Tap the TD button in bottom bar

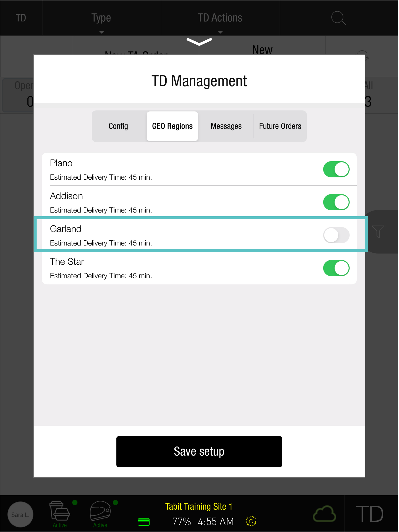(370, 514)
